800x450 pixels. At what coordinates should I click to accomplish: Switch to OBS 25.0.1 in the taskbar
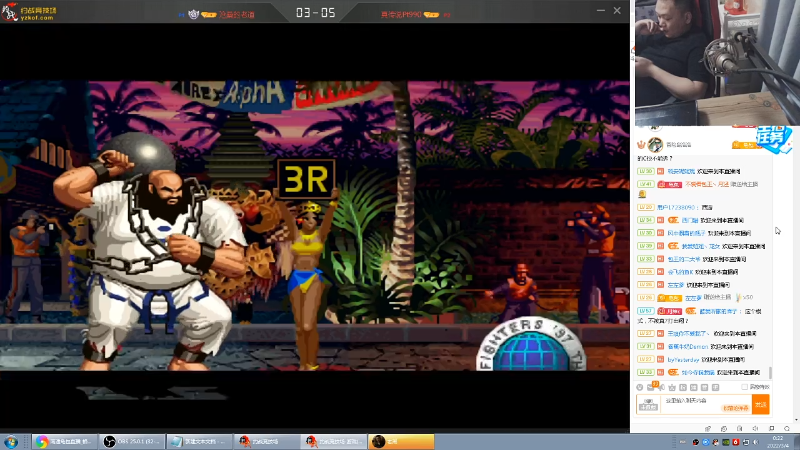click(132, 441)
